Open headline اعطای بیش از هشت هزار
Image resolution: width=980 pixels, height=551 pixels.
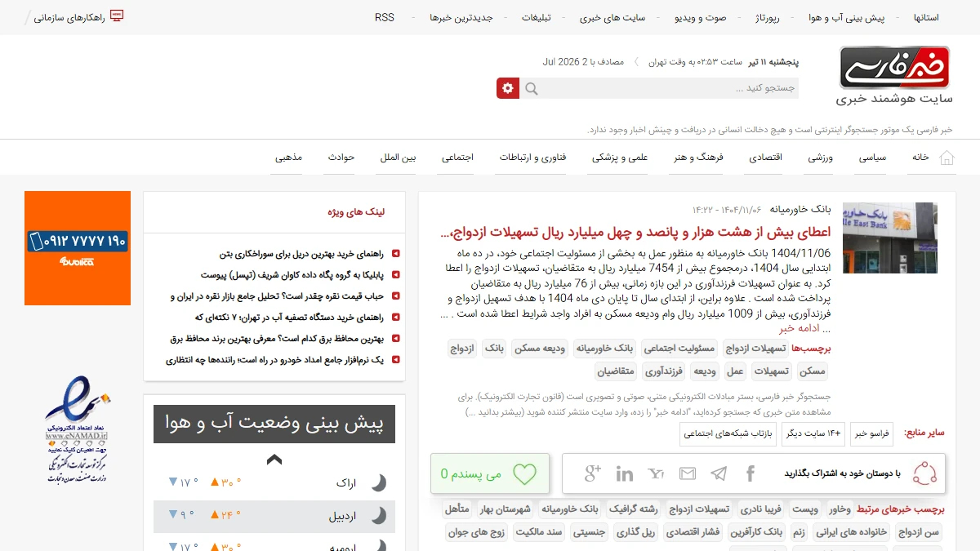click(635, 233)
